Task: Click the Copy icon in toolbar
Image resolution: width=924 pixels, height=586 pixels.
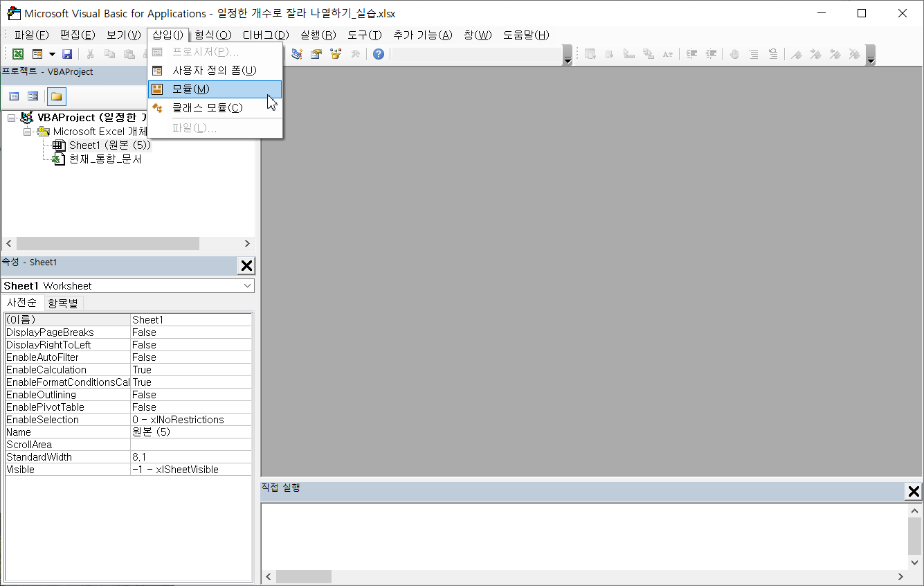Action: 109,54
